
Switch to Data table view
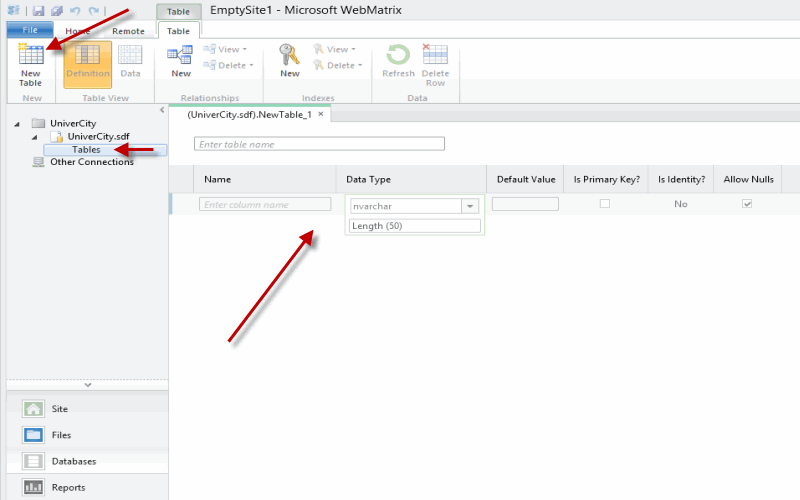[130, 61]
